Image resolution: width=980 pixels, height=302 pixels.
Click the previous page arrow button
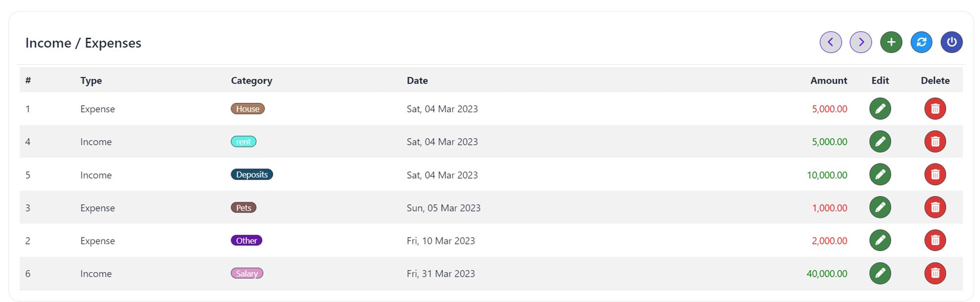point(830,42)
